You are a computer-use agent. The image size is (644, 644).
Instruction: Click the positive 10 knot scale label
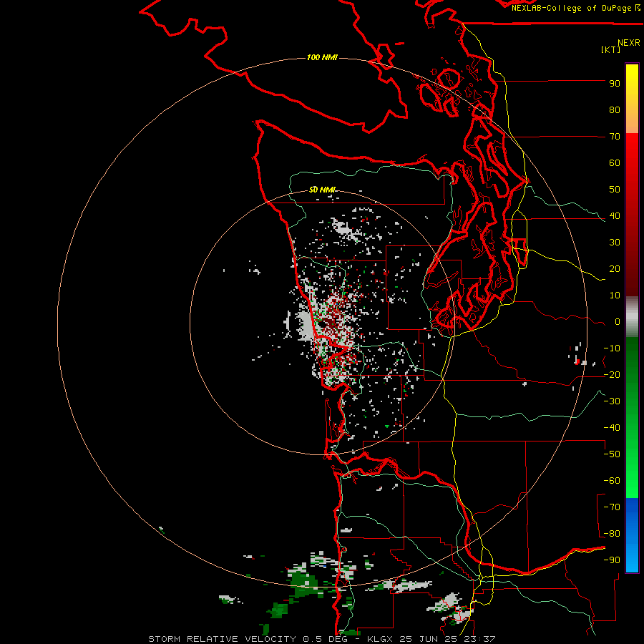[615, 296]
